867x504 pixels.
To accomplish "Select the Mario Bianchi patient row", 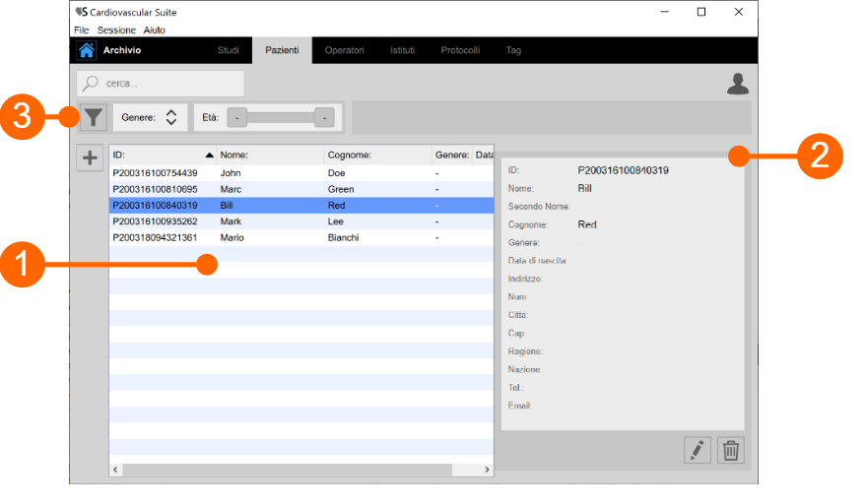I will [x=296, y=237].
